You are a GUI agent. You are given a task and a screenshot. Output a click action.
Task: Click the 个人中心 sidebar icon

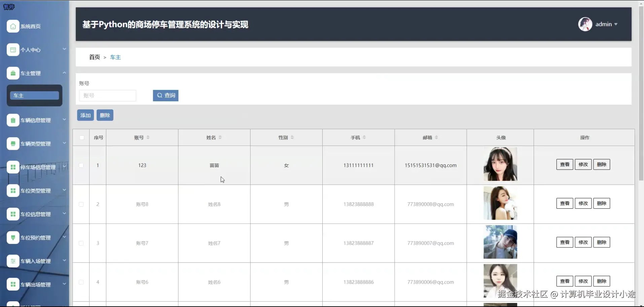click(13, 50)
